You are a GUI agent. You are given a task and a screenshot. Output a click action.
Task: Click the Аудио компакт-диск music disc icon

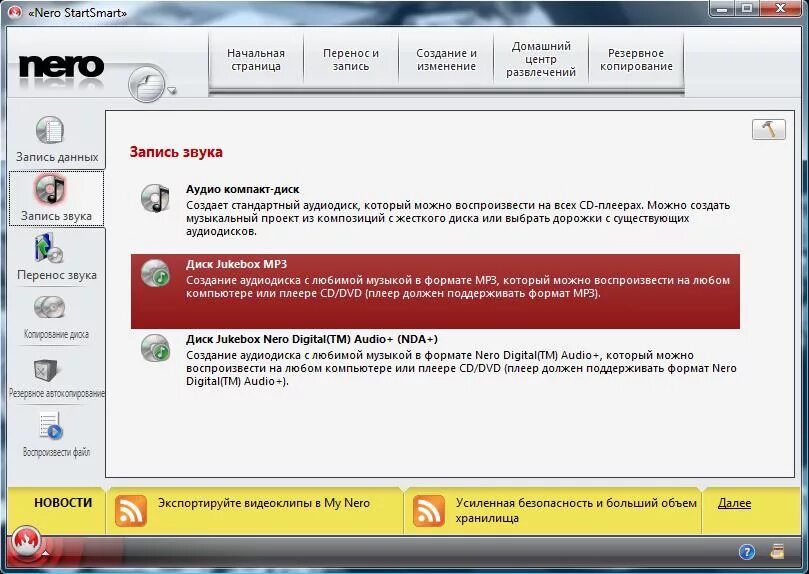click(155, 198)
